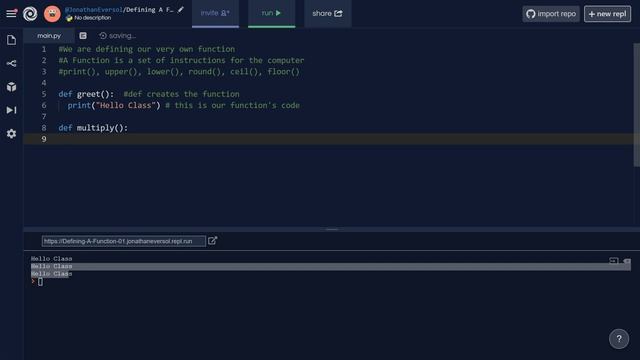Click code line 'def greet():'
Viewport: 640px width, 360px height.
pos(86,94)
